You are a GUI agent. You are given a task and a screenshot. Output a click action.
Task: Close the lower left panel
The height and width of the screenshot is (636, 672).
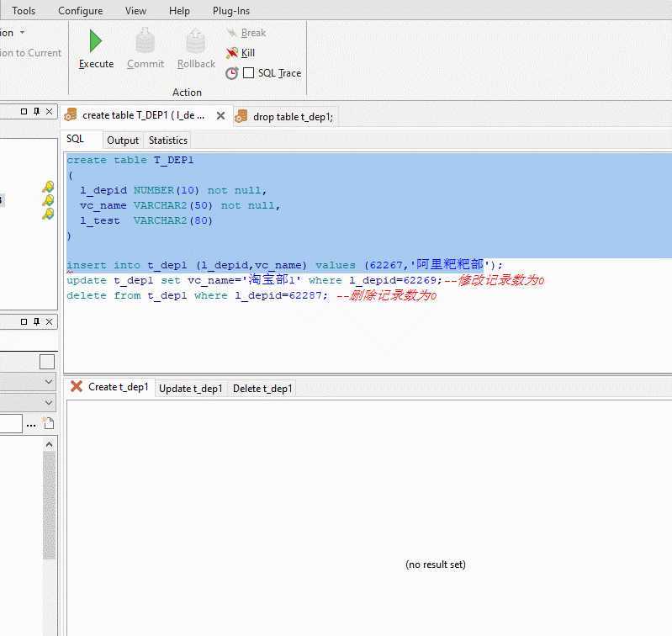click(x=50, y=321)
